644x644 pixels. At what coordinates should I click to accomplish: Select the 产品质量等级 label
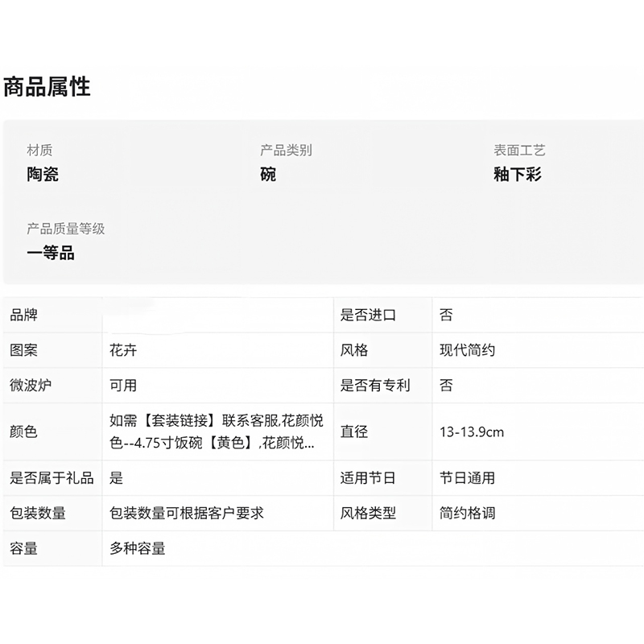66,229
